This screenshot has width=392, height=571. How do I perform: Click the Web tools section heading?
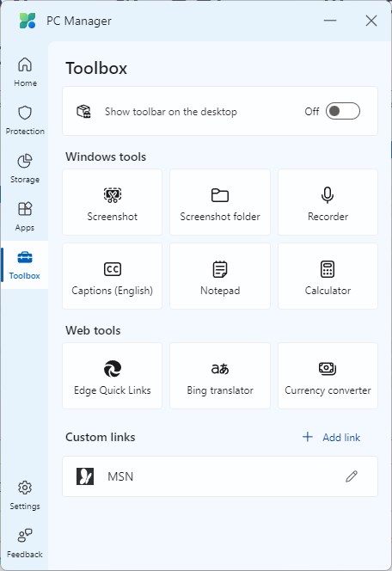point(93,331)
